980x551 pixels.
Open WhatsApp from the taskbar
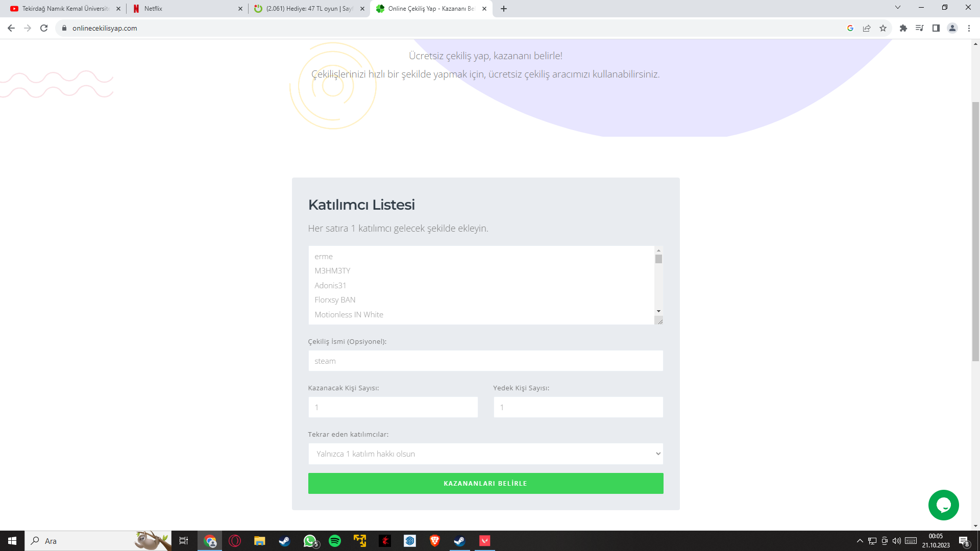coord(310,541)
